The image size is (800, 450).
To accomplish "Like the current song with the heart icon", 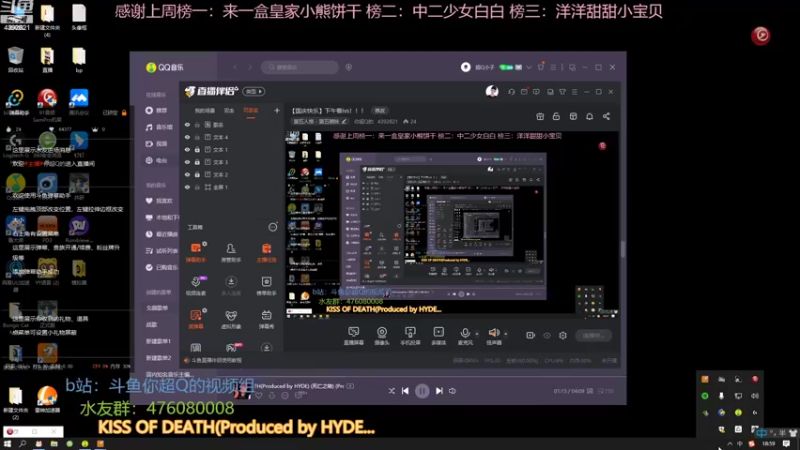I will 259,395.
